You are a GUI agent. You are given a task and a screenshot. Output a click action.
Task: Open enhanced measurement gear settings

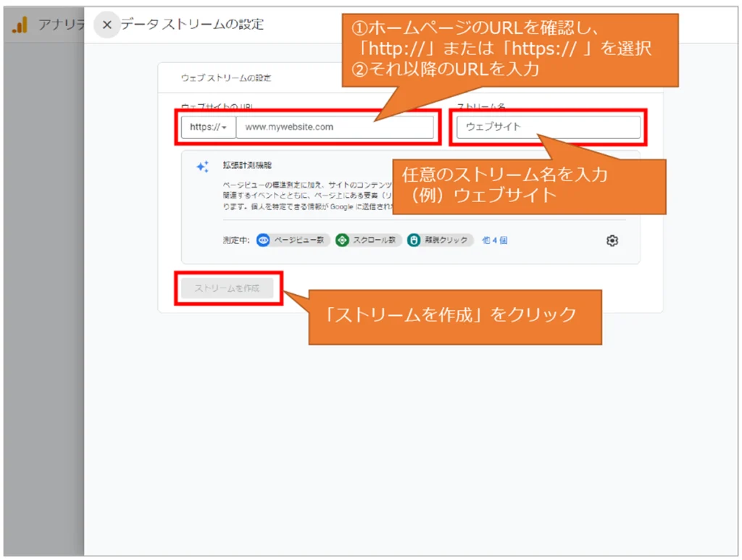tap(612, 241)
